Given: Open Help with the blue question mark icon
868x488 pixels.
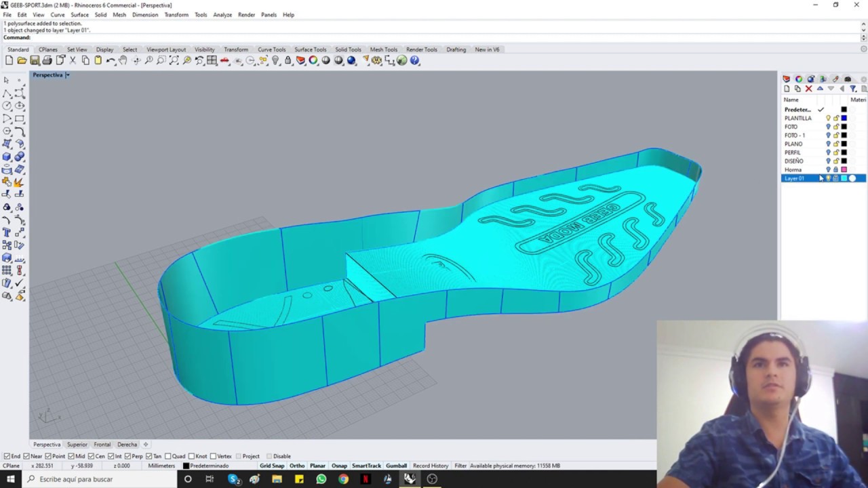Looking at the screenshot, I should point(415,60).
